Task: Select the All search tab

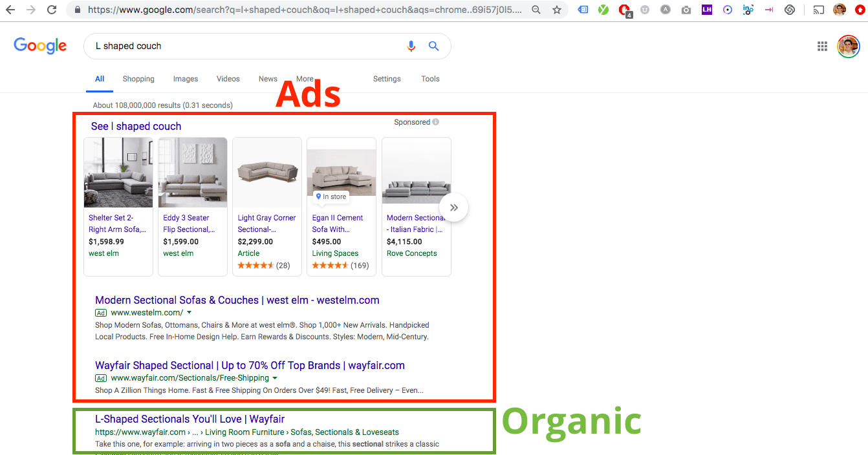Action: (x=100, y=79)
